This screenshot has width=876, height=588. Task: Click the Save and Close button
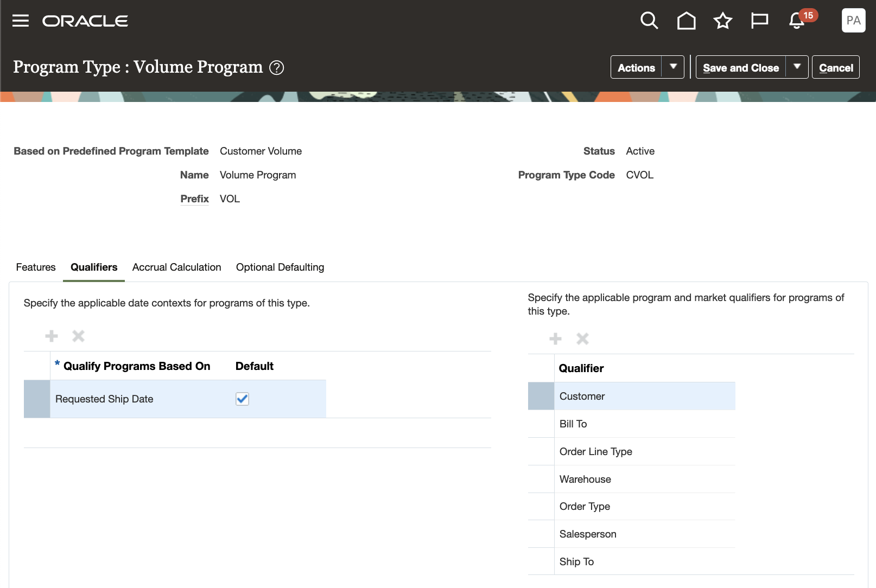[740, 67]
